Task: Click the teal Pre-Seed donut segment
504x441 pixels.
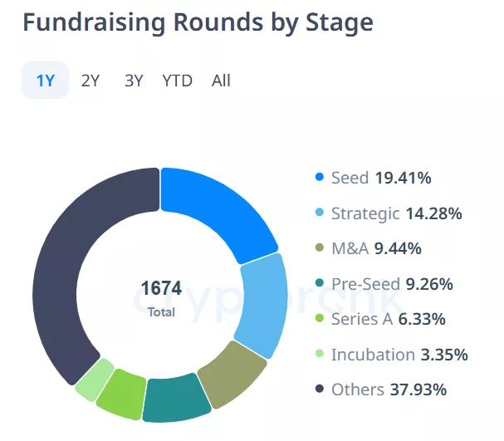Action: pyautogui.click(x=174, y=397)
